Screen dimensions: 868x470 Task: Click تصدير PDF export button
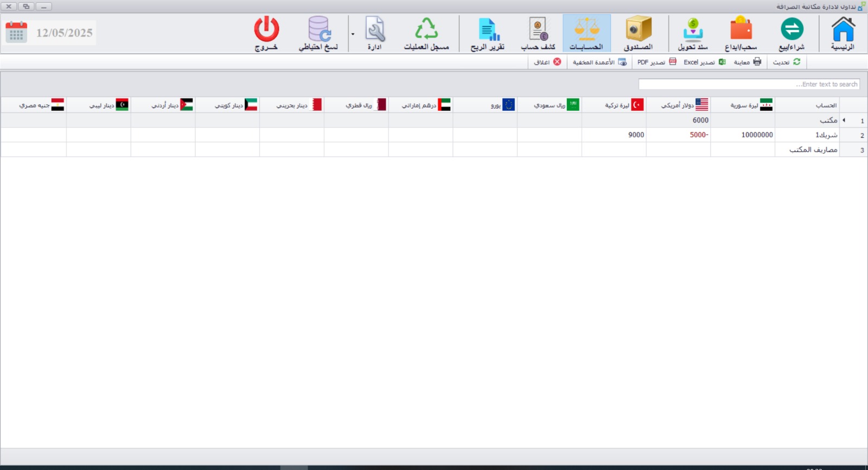[656, 62]
